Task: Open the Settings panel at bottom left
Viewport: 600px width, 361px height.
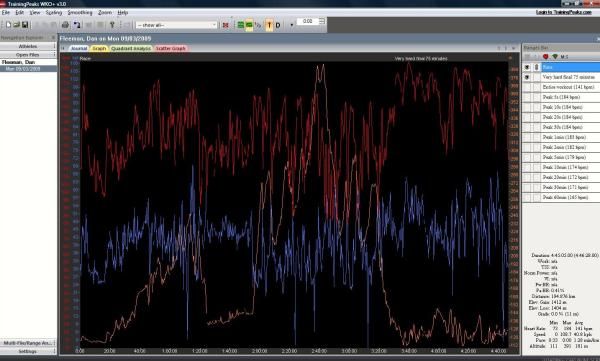Action: pyautogui.click(x=28, y=351)
